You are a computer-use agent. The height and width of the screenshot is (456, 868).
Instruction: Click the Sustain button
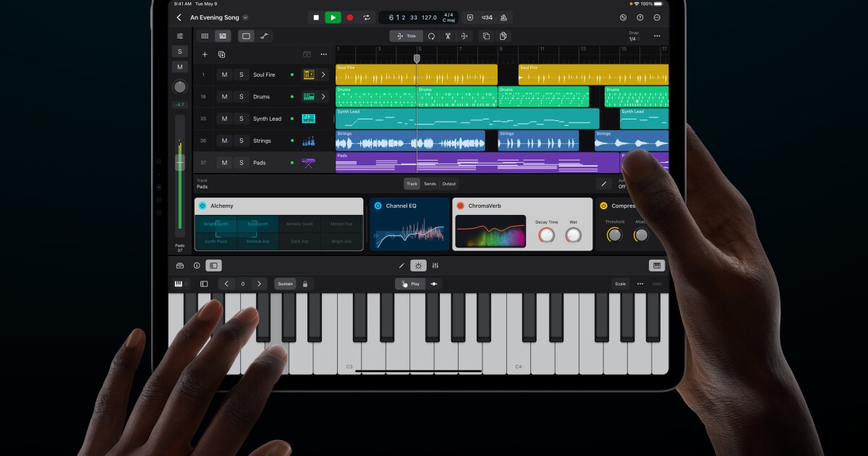286,284
